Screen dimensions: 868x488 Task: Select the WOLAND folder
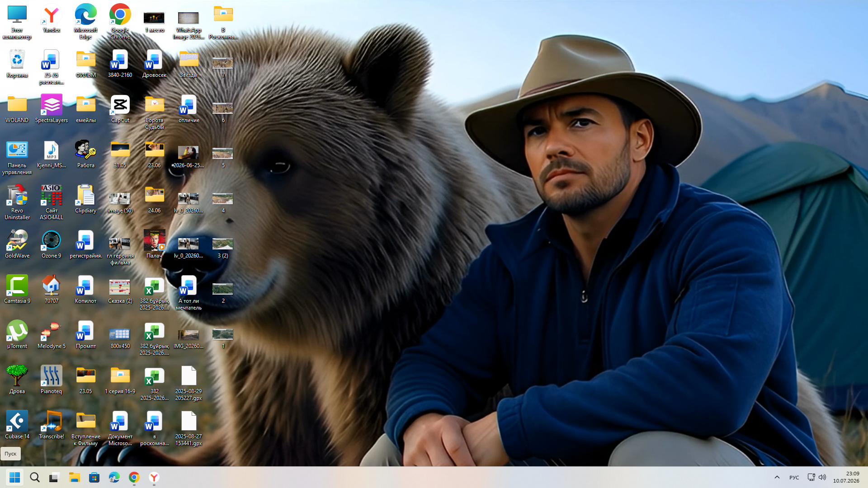pyautogui.click(x=17, y=108)
